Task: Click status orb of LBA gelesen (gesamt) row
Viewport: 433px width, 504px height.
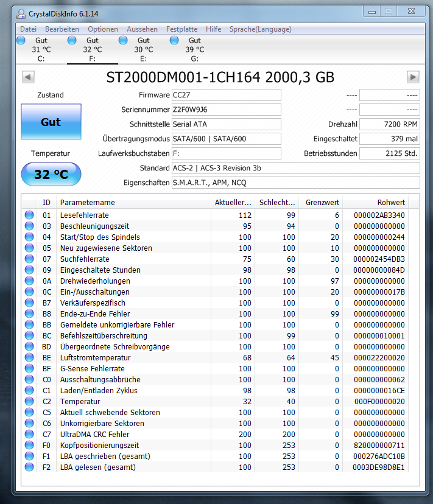Action: 29,467
